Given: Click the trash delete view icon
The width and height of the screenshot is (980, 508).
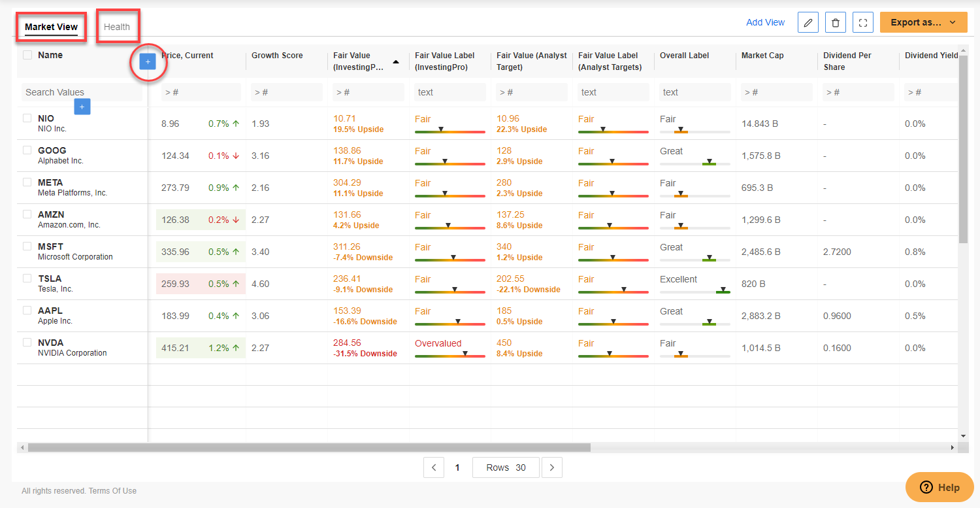Looking at the screenshot, I should (836, 22).
